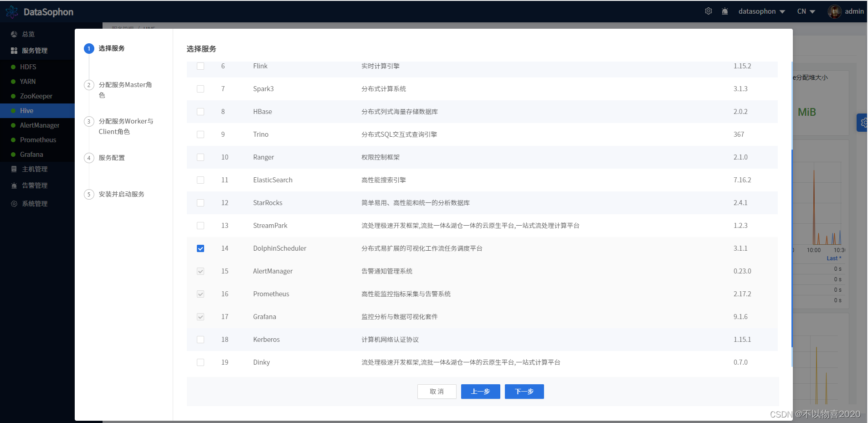Check the Spark3 service checkbox
868x423 pixels.
point(200,89)
